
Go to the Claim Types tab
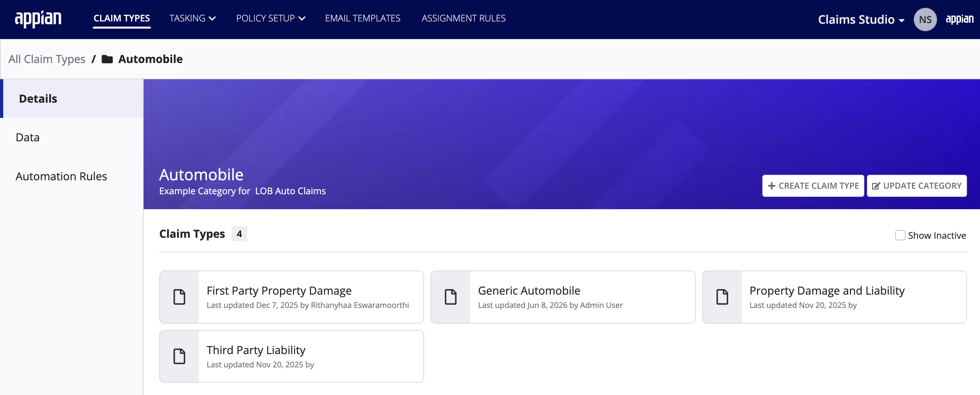point(122,18)
